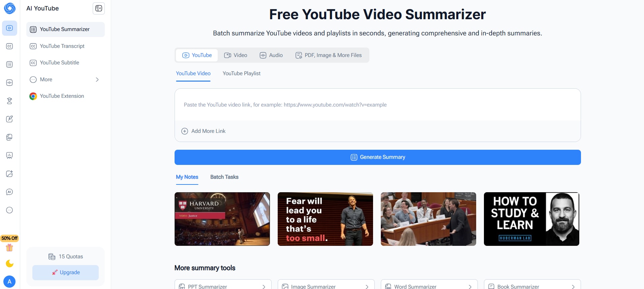The height and width of the screenshot is (289, 644).
Task: Open the graduation cap study tool
Action: (9, 101)
